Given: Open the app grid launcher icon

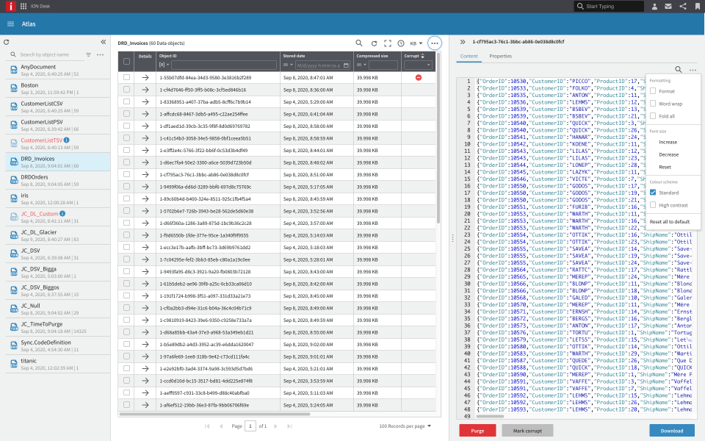Looking at the screenshot, I should click(23, 6).
